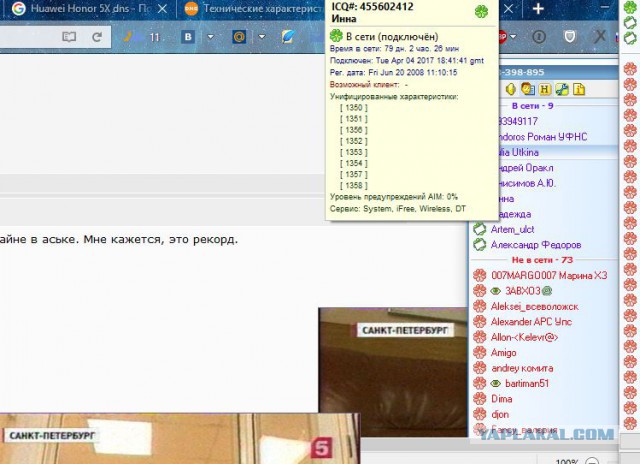The width and height of the screenshot is (640, 464).
Task: Click the gray X toolbar icon
Action: (600, 37)
